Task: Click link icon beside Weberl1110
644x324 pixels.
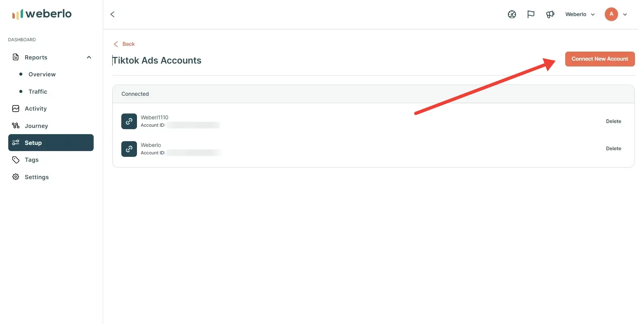Action: click(129, 121)
